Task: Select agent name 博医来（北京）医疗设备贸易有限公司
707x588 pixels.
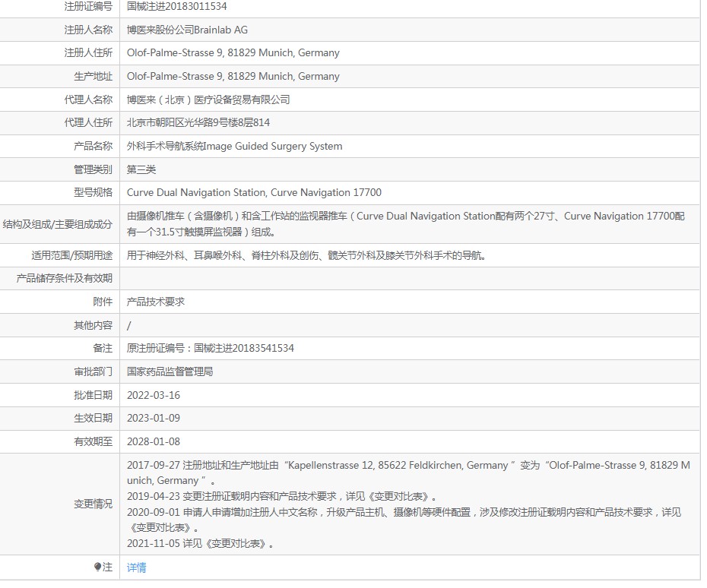Action: [x=208, y=100]
